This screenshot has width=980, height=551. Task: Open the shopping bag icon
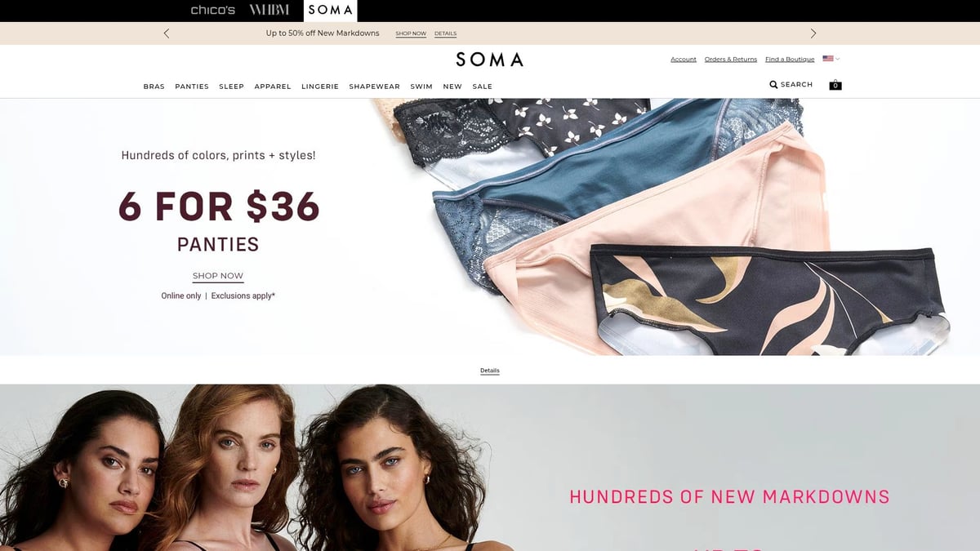tap(835, 85)
